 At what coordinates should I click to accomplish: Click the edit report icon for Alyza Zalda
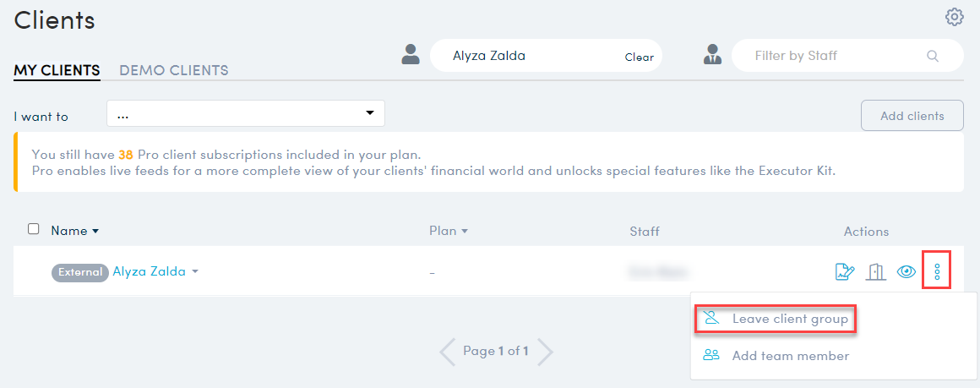coord(845,271)
